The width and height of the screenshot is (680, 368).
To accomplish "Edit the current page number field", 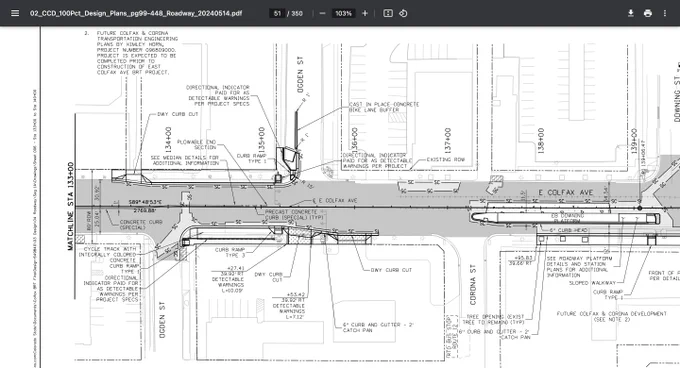I will (277, 13).
